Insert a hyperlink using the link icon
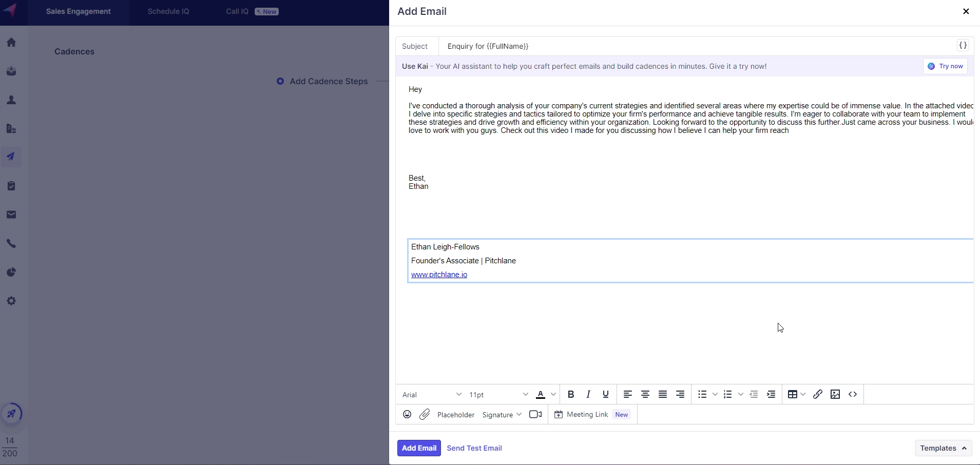The width and height of the screenshot is (980, 465). [x=818, y=394]
